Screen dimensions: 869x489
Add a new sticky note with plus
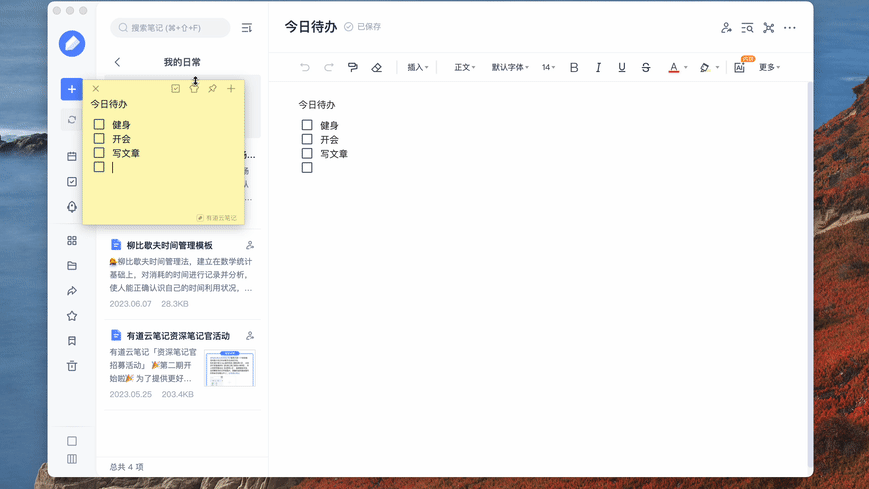(231, 89)
